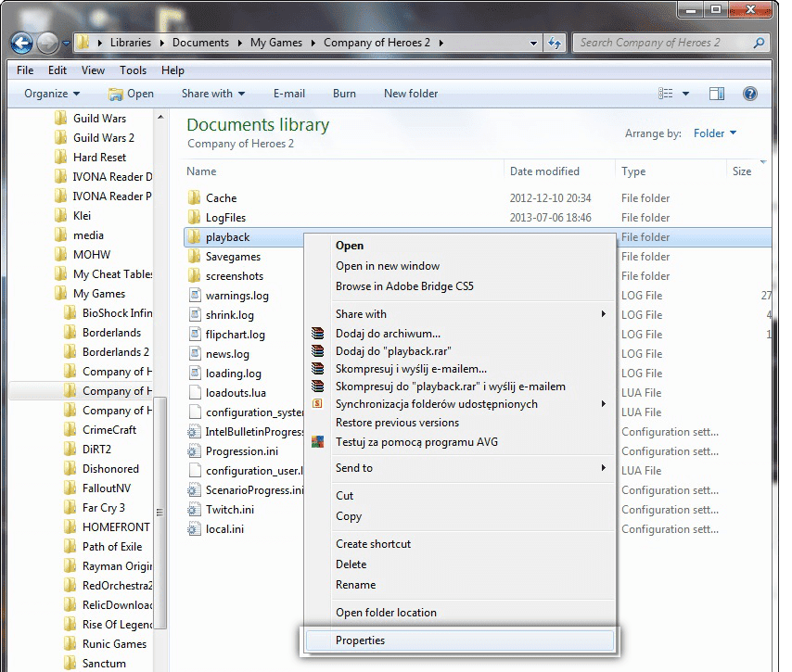Open the "Share with" toolbar dropdown

tap(212, 93)
